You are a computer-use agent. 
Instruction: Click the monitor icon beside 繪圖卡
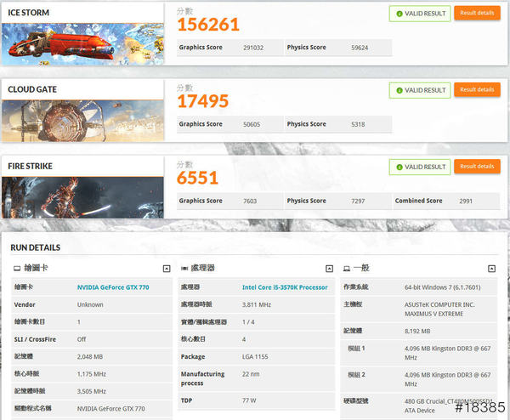(16, 269)
